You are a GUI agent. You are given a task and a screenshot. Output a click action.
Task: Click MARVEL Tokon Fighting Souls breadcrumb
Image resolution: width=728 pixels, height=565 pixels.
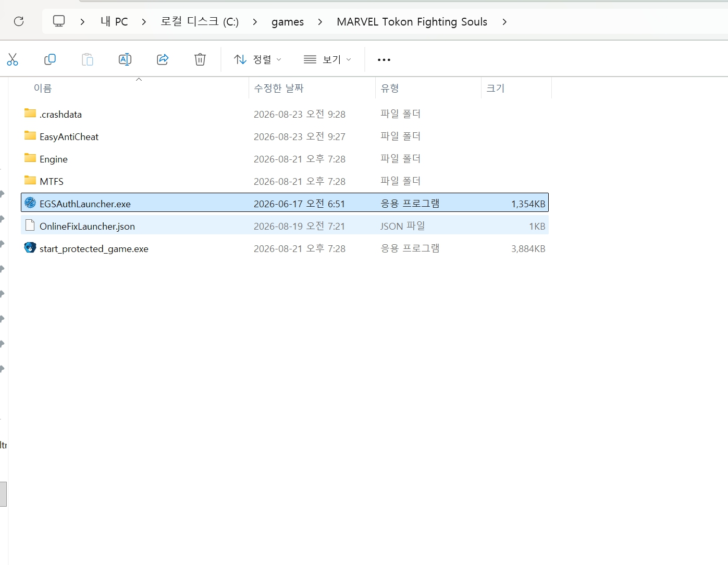click(x=412, y=22)
